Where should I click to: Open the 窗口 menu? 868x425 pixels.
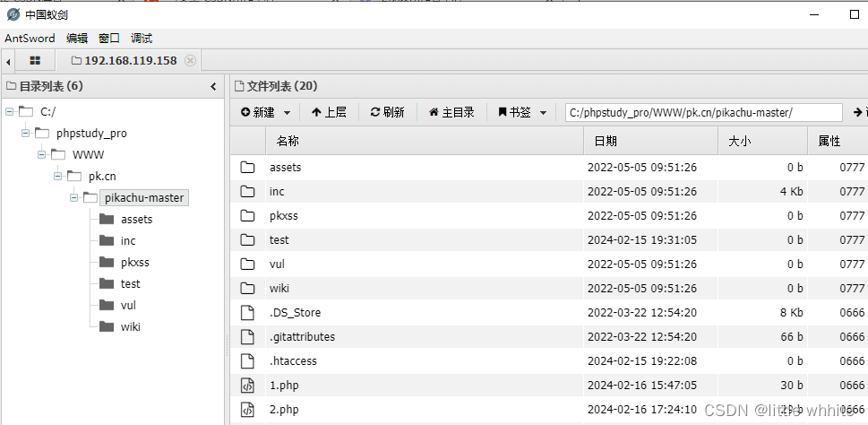[x=109, y=39]
